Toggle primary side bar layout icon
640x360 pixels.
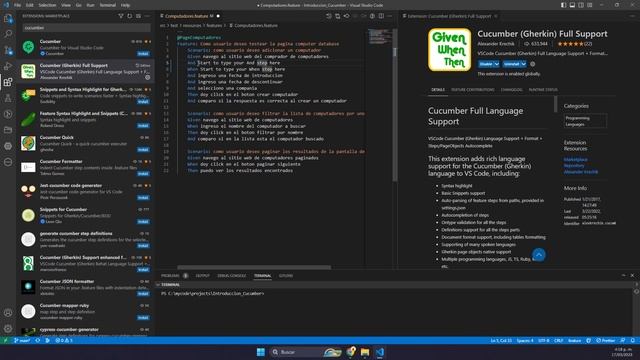563,5
